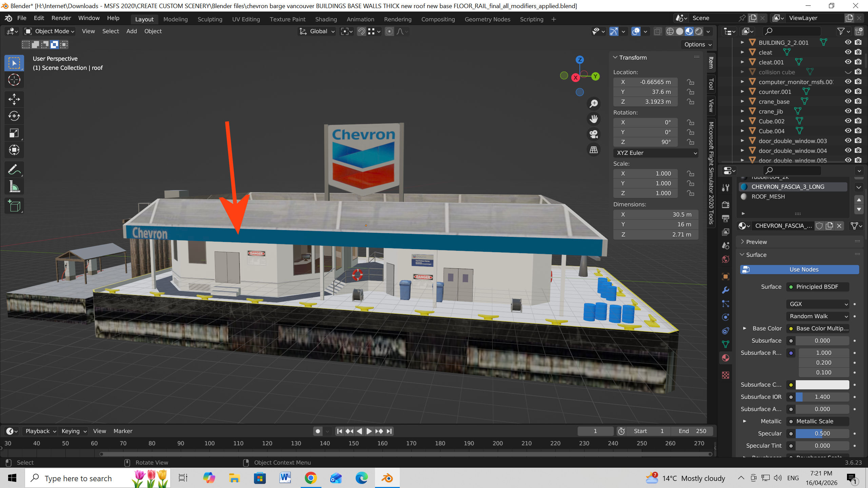Toggle the snapping magnet
This screenshot has height=488, width=868.
pos(361,32)
